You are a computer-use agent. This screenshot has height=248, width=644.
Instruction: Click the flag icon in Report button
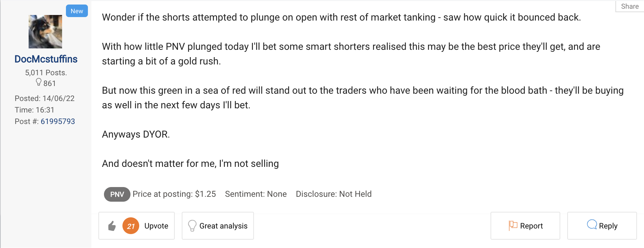pyautogui.click(x=513, y=225)
